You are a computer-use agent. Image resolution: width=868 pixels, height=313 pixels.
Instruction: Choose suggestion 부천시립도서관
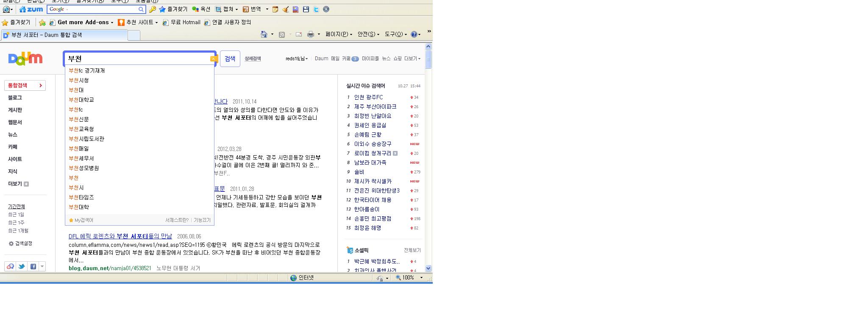click(86, 139)
